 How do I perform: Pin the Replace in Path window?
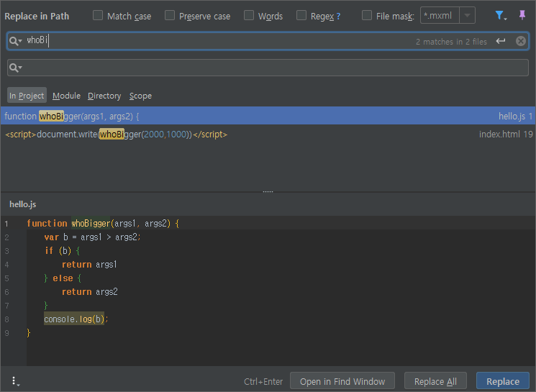point(522,15)
